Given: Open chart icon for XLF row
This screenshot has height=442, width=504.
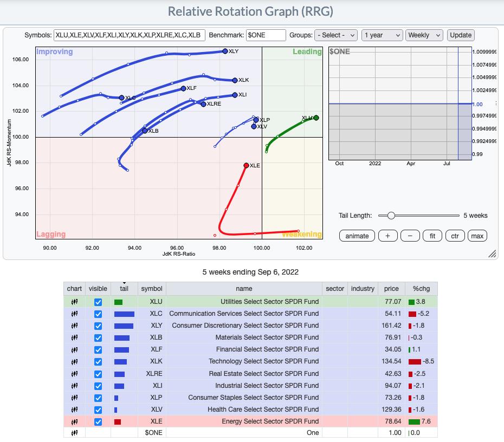Looking at the screenshot, I should [x=74, y=349].
